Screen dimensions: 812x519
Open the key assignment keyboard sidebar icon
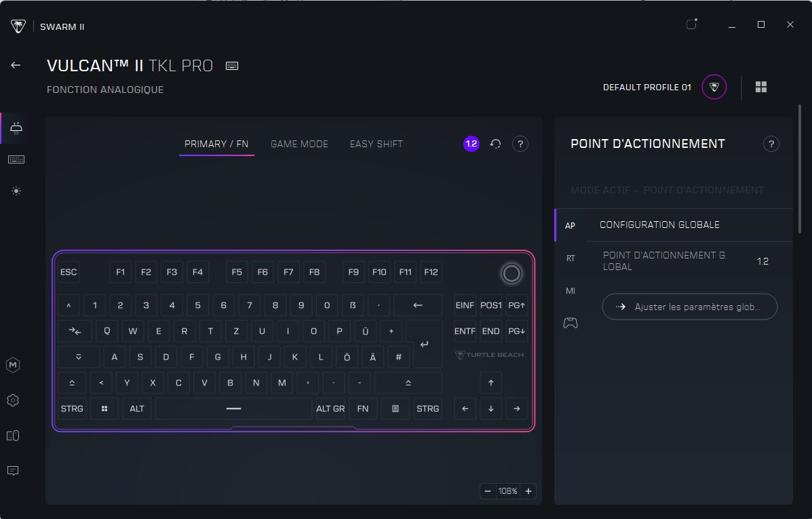coord(16,159)
